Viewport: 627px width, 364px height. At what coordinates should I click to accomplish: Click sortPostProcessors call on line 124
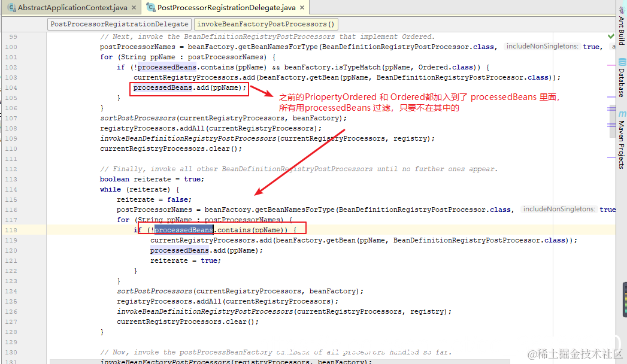[240, 292]
